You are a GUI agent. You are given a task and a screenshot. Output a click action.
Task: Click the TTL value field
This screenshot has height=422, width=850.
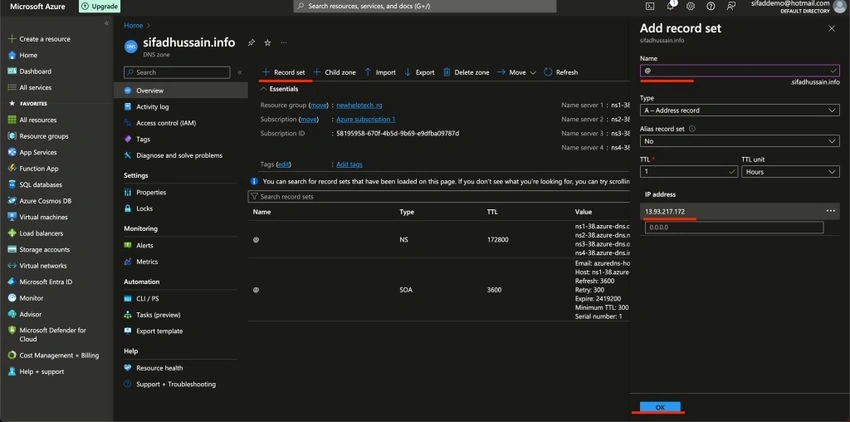tap(688, 172)
